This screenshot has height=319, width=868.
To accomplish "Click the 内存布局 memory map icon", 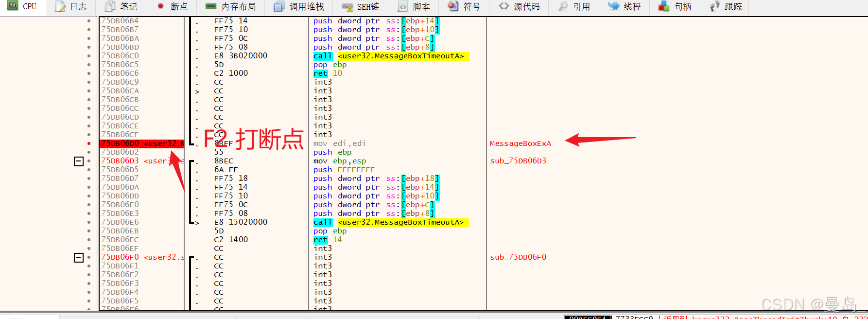I will click(211, 6).
